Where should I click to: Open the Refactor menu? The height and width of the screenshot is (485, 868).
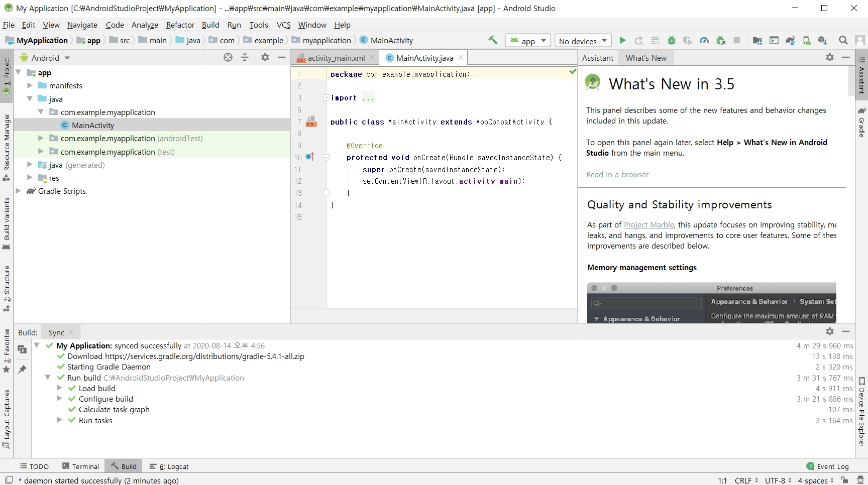click(x=180, y=25)
